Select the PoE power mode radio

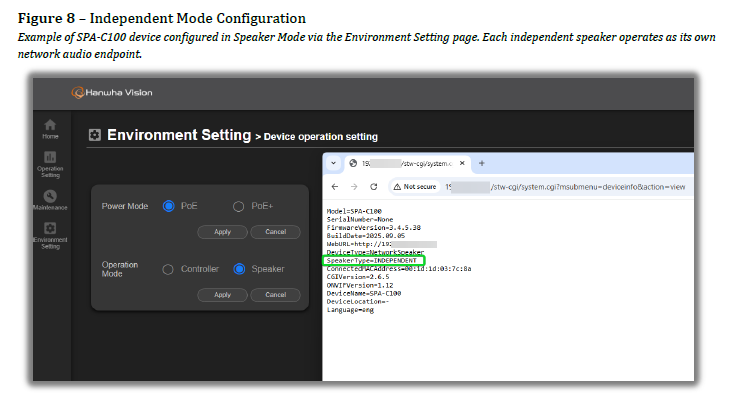[x=168, y=206]
